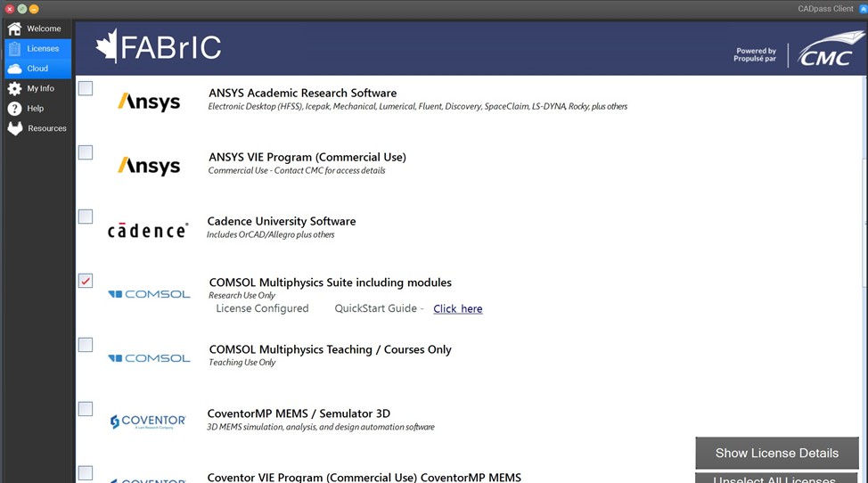Check the Cadence University Software checkbox

tap(86, 217)
